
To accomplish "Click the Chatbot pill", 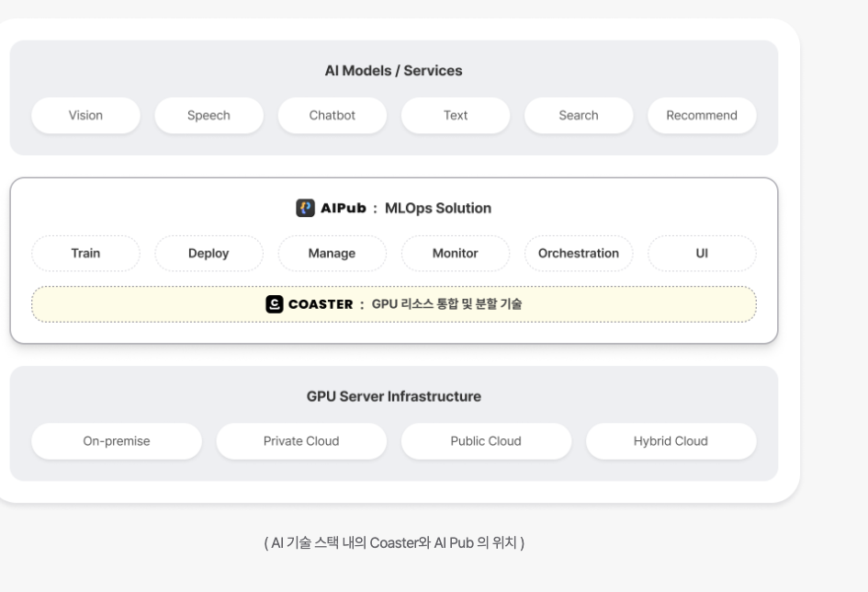I will tap(333, 115).
